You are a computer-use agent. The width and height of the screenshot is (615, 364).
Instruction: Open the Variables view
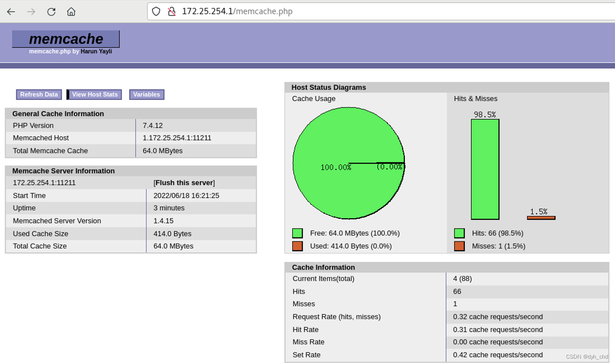pyautogui.click(x=147, y=95)
